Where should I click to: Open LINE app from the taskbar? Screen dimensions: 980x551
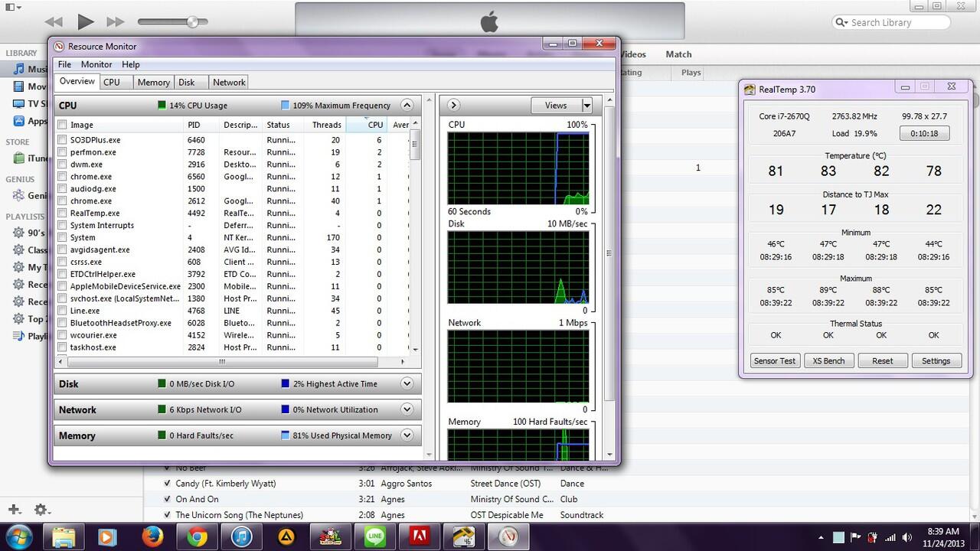(x=375, y=536)
